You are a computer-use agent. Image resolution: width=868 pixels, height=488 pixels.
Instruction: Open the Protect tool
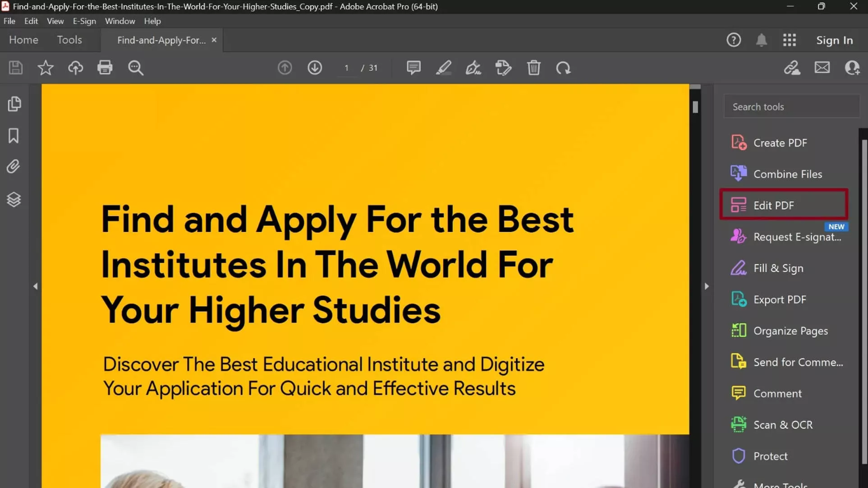[x=784, y=456]
